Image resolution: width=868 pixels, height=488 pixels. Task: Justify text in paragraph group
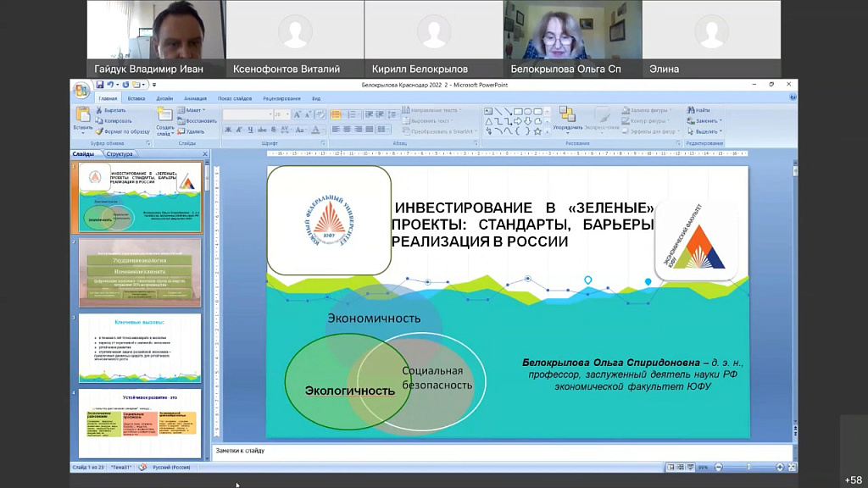pyautogui.click(x=370, y=130)
